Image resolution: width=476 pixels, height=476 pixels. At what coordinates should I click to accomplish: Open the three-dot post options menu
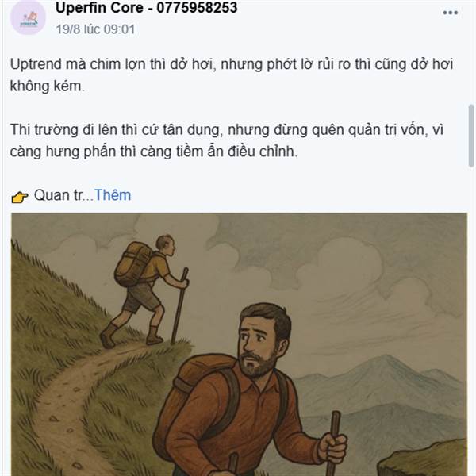point(450,13)
